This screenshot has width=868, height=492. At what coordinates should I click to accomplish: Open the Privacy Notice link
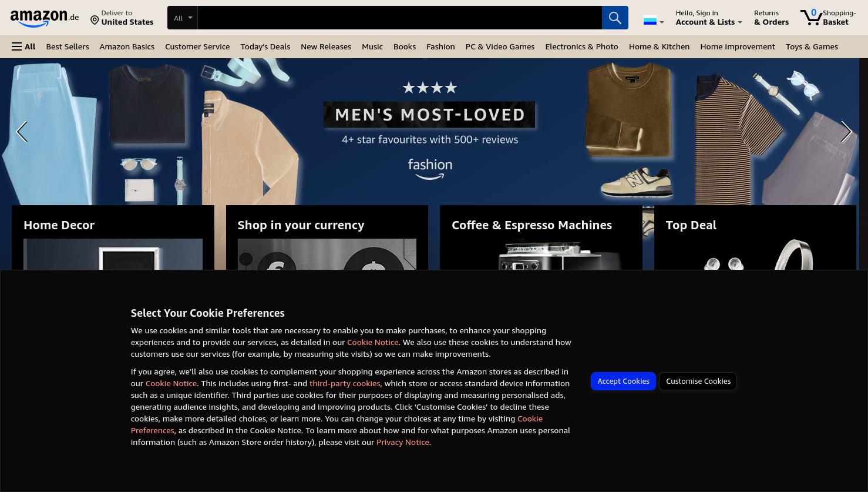403,442
